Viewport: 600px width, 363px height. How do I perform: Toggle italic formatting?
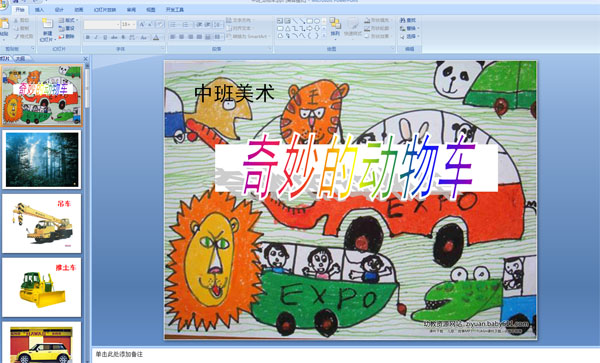96,37
